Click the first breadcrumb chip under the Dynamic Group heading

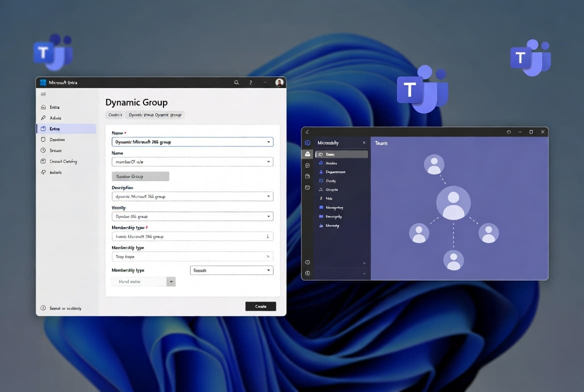pos(114,115)
